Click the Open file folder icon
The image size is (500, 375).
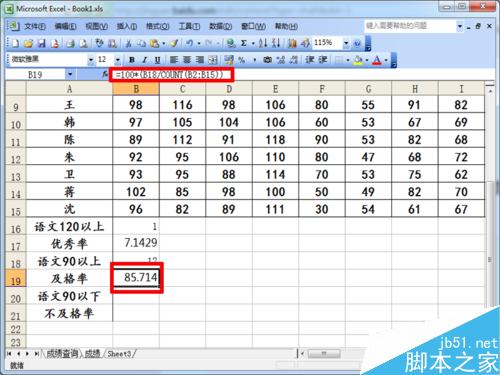(28, 43)
